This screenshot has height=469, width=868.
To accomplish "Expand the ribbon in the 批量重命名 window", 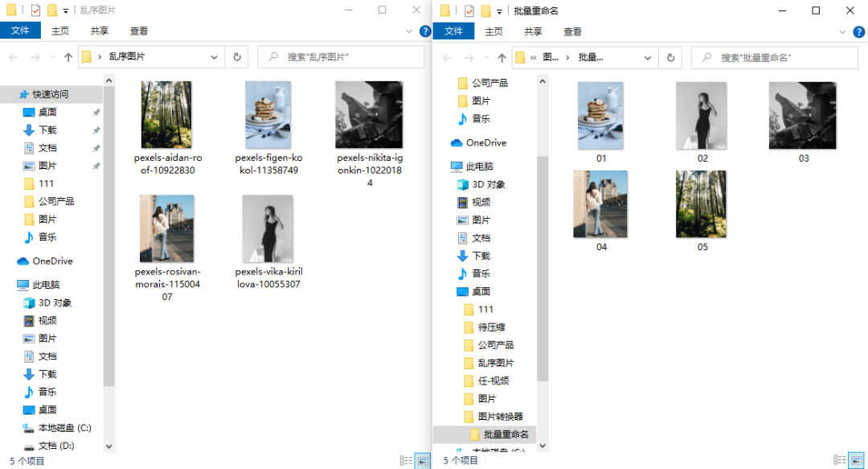I will 842,31.
